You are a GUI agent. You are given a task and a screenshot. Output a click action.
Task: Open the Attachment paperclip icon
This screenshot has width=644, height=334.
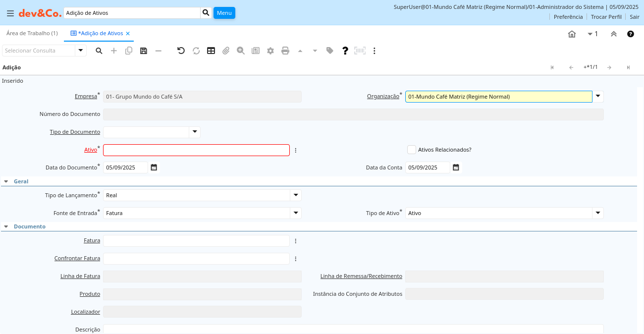226,51
